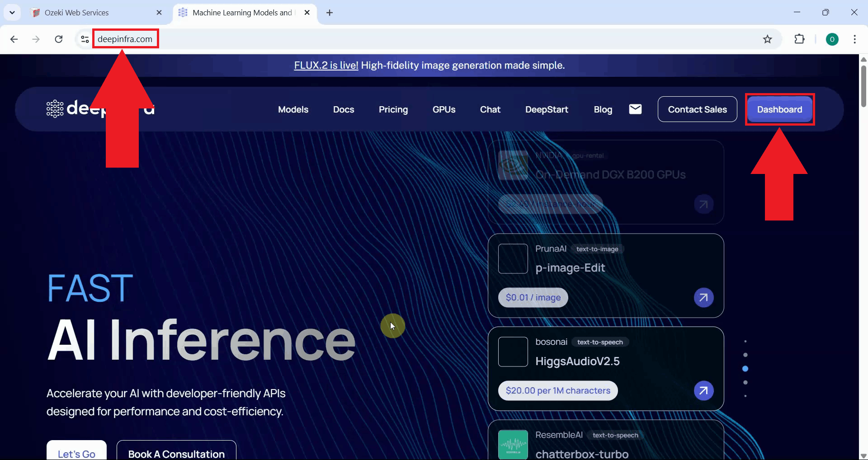Screen dimensions: 868x460
Task: Click the bookmark star in the address bar
Action: tap(768, 39)
